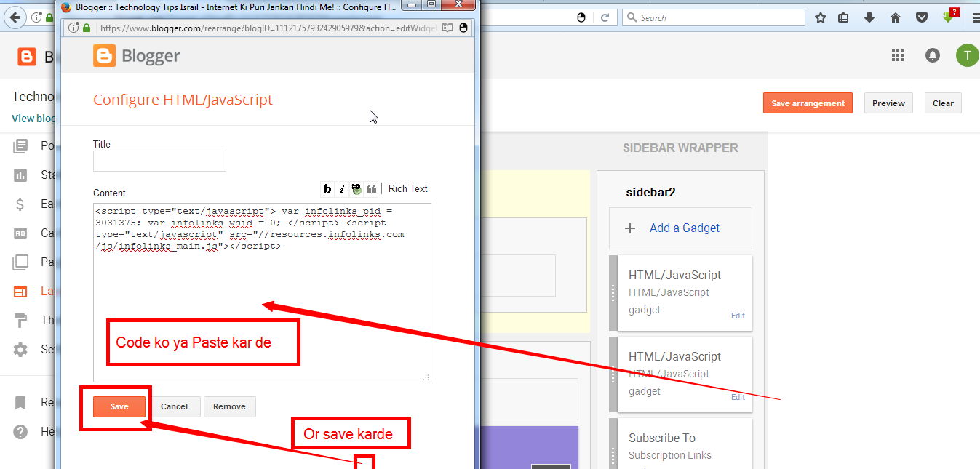The height and width of the screenshot is (469, 980).
Task: Open the bookmarks list icon
Action: coord(843,17)
